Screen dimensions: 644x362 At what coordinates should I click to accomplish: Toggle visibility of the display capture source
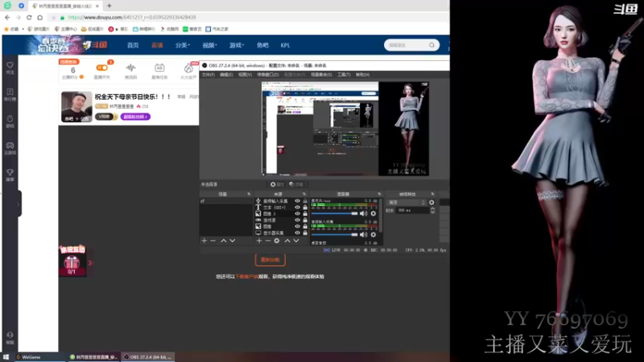[297, 232]
